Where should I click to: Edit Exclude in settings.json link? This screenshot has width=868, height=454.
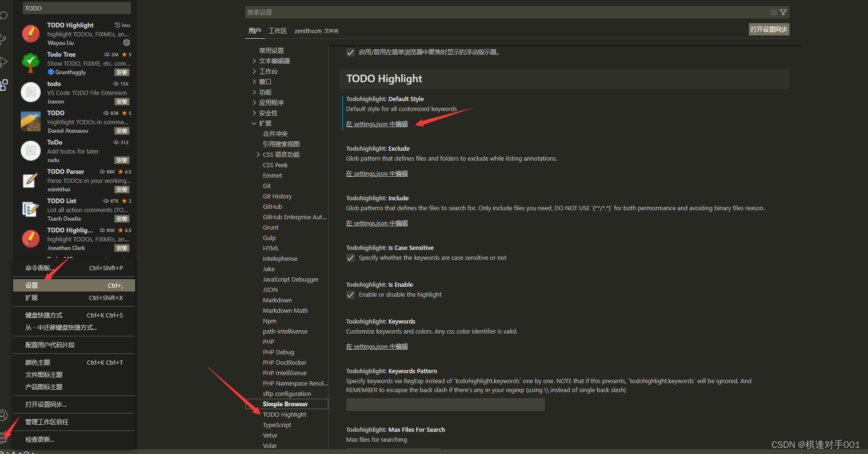point(377,173)
